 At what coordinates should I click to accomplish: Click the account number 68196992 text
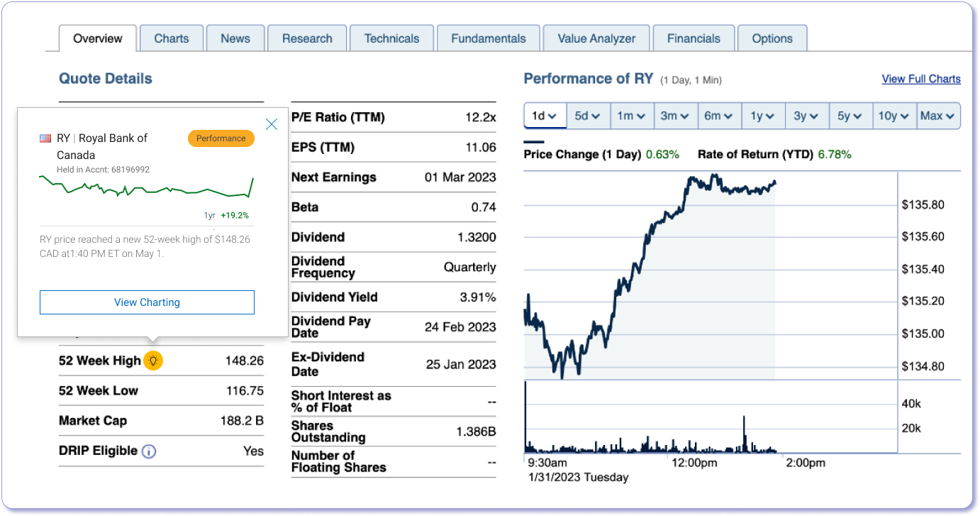(130, 170)
